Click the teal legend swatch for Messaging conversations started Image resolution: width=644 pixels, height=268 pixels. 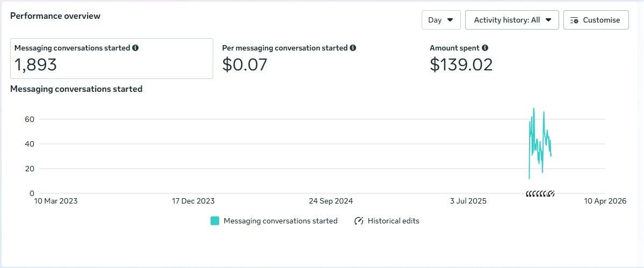click(215, 221)
